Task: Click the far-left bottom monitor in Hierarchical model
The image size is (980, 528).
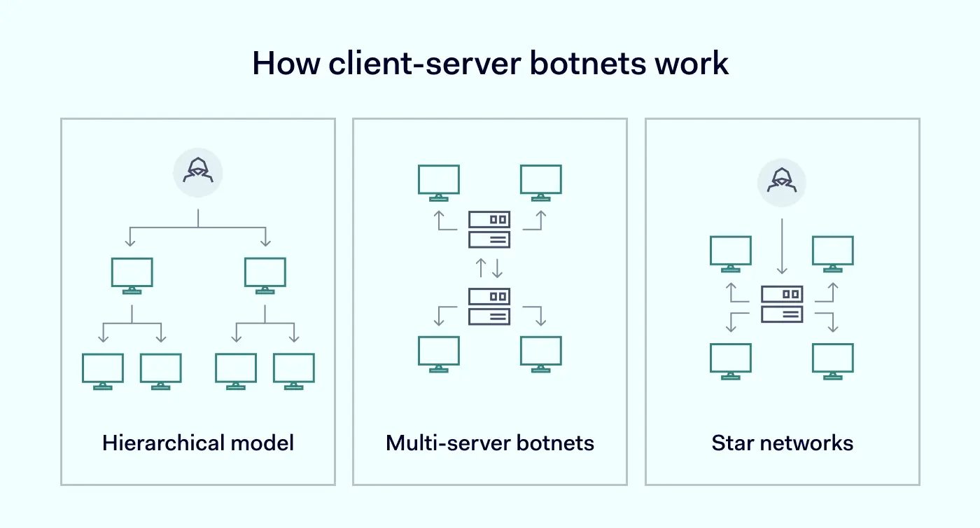Action: (103, 370)
